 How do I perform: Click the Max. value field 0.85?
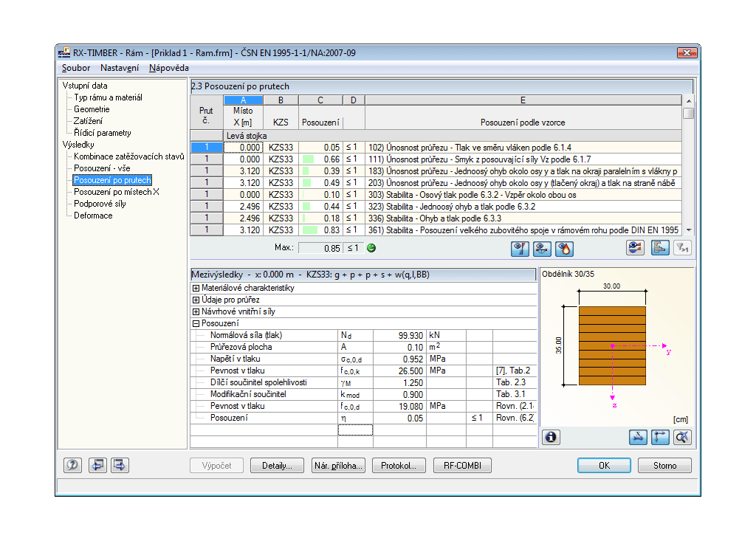click(320, 248)
